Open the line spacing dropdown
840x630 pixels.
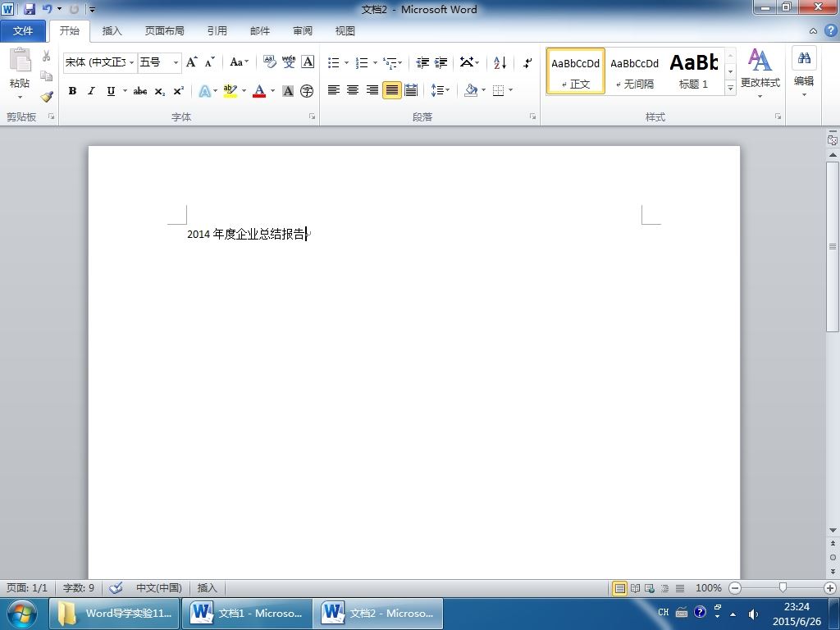point(441,90)
